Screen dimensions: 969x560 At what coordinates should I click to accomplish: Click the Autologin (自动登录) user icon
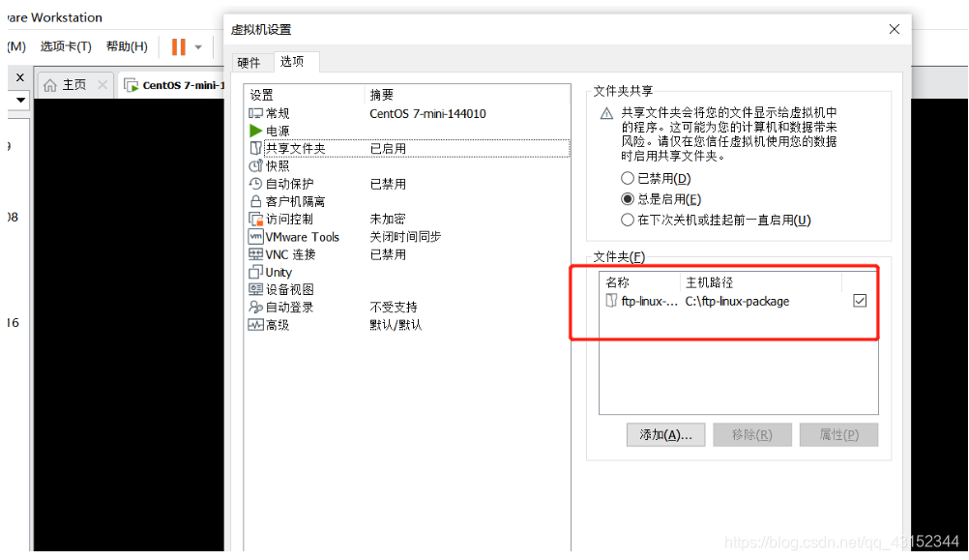click(x=255, y=308)
